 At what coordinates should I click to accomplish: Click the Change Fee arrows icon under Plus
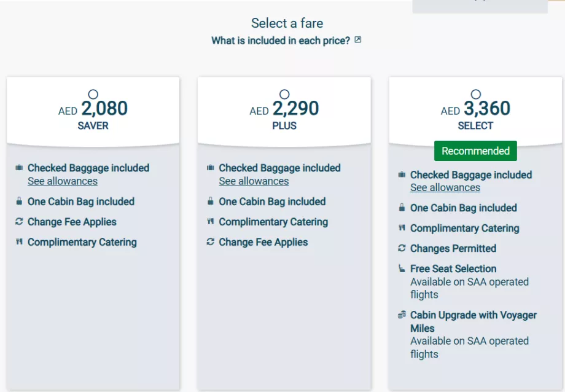coord(211,242)
